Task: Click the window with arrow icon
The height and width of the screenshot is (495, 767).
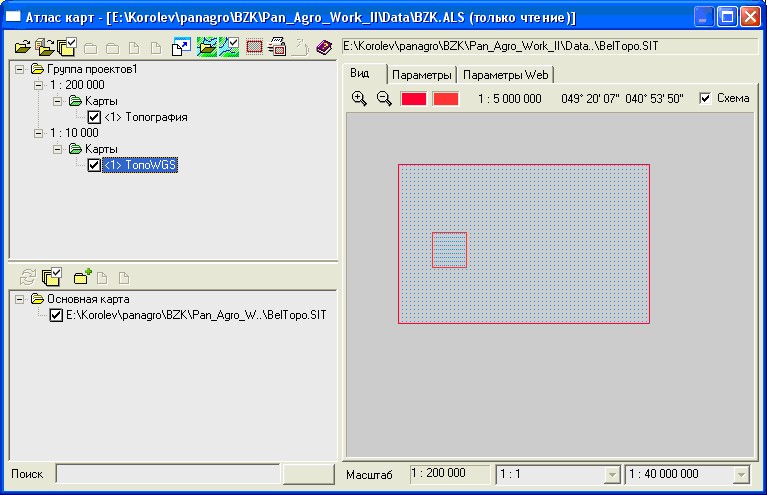Action: click(181, 47)
